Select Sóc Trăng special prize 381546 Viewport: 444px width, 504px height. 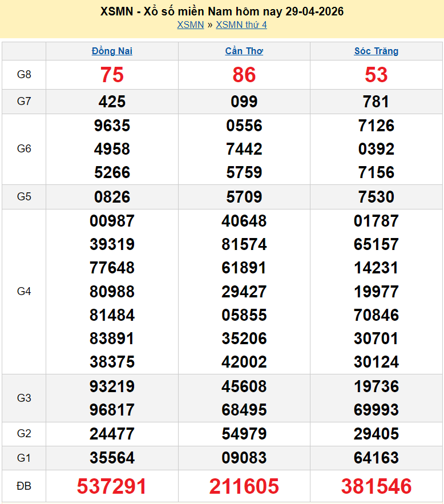coord(376,486)
